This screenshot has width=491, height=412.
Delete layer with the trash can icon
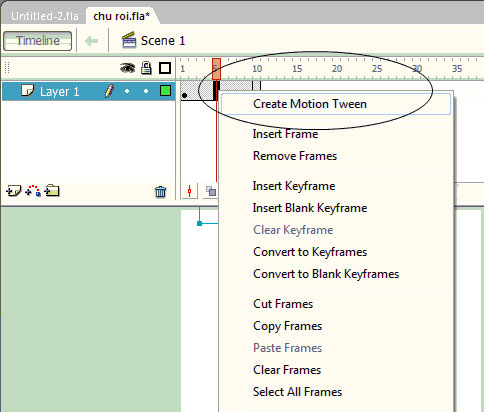(x=160, y=192)
